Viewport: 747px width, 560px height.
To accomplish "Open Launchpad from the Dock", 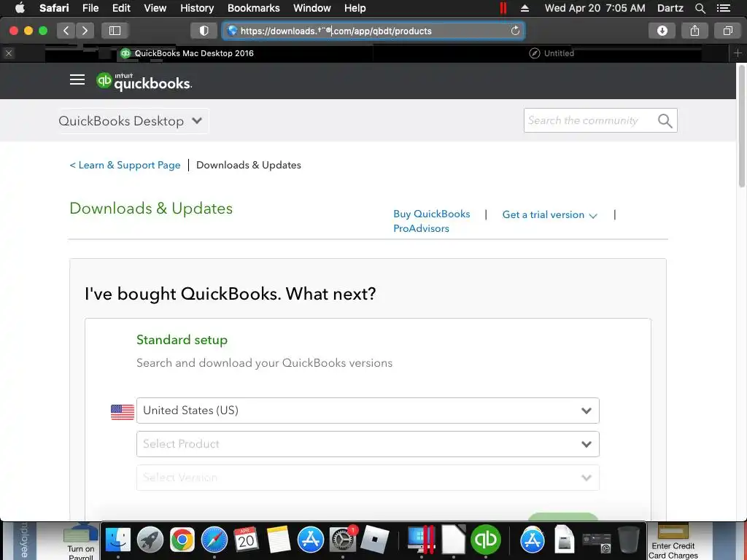I will 150,540.
